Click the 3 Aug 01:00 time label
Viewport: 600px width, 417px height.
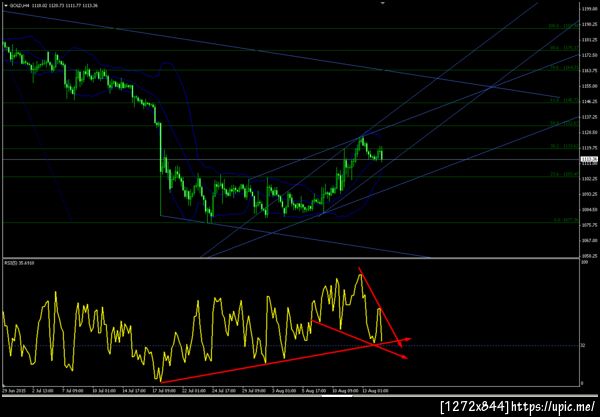284,391
